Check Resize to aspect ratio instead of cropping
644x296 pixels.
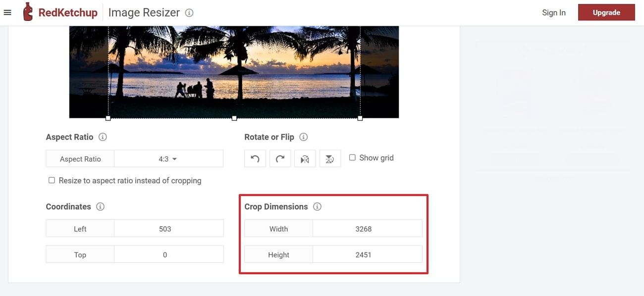point(52,180)
